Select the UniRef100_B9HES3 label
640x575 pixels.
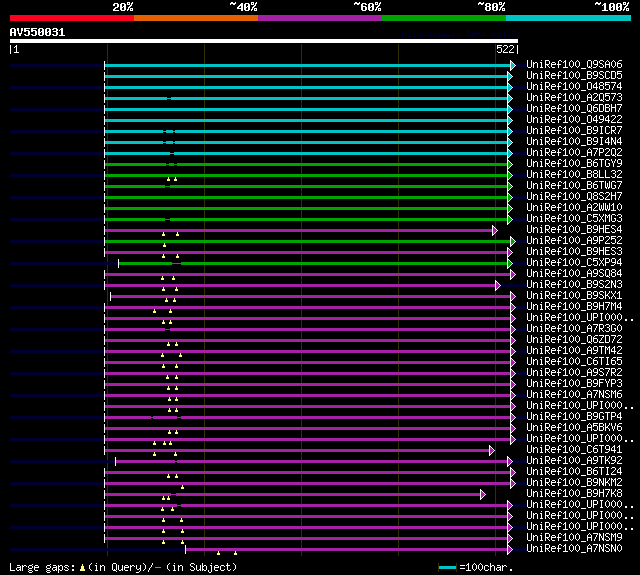point(574,252)
